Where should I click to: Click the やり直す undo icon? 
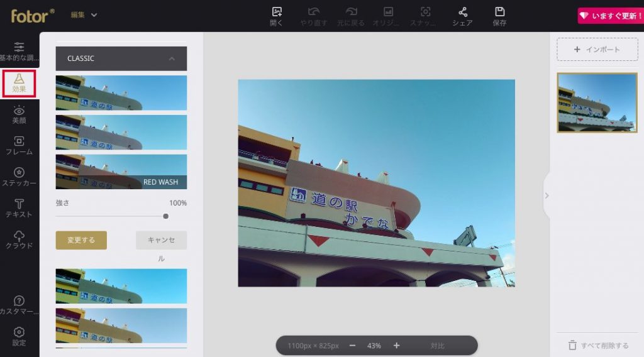click(x=313, y=16)
